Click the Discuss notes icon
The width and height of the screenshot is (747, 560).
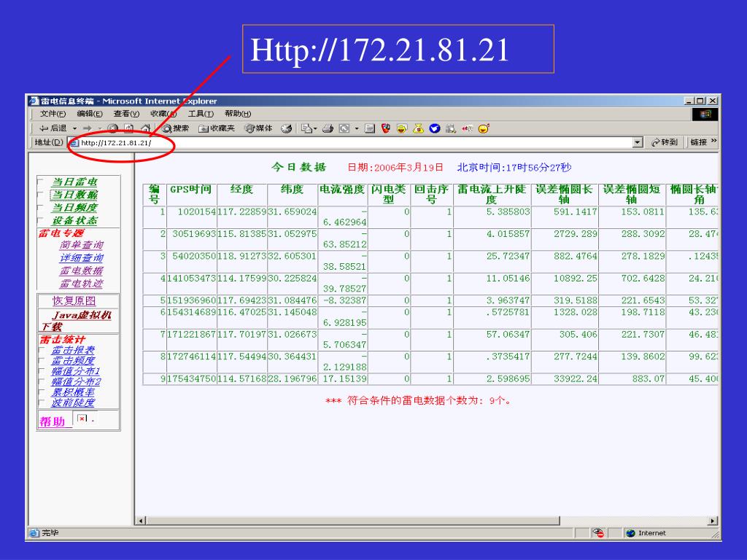coord(370,128)
